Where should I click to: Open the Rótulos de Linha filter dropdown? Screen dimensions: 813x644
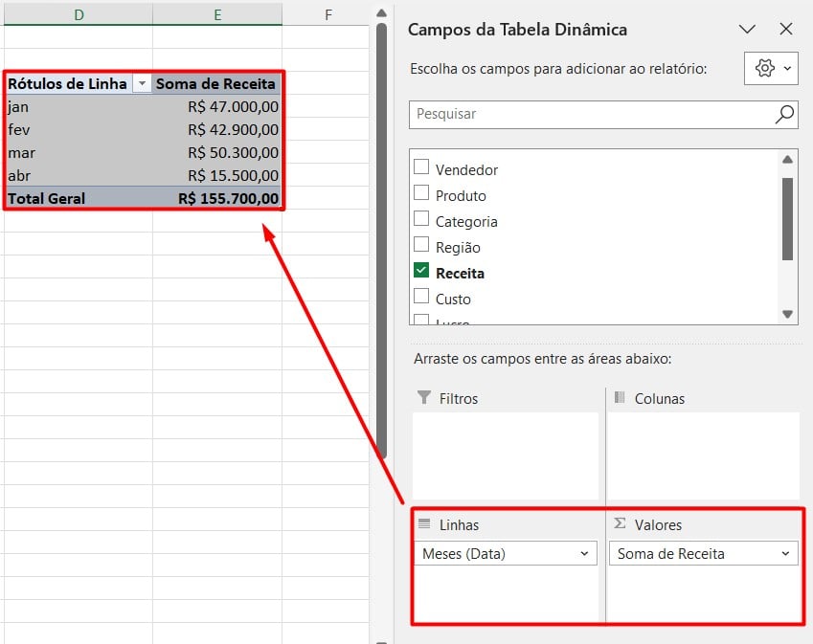tap(142, 84)
